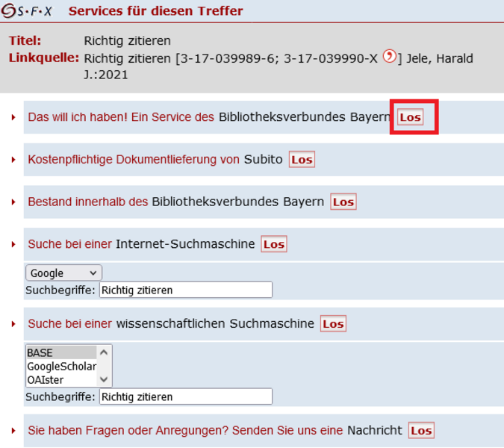This screenshot has width=504, height=448.
Task: Click the red arrow beside 'Bestand innerhalb des'
Action: tap(13, 202)
